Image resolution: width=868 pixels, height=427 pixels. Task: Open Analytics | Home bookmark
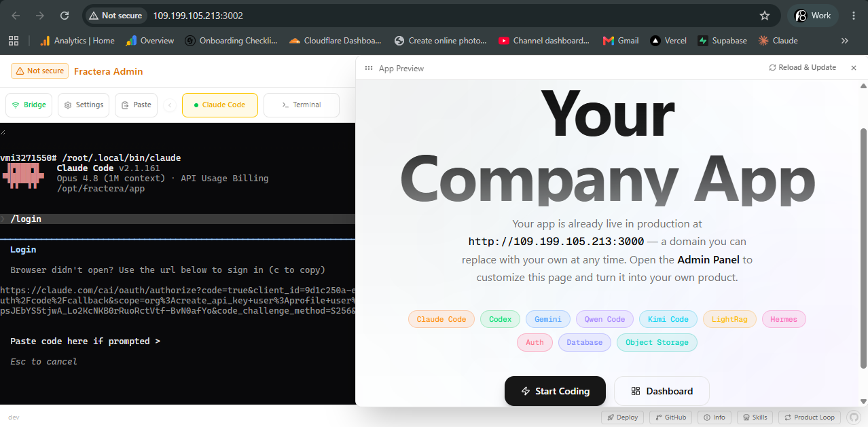pos(77,41)
